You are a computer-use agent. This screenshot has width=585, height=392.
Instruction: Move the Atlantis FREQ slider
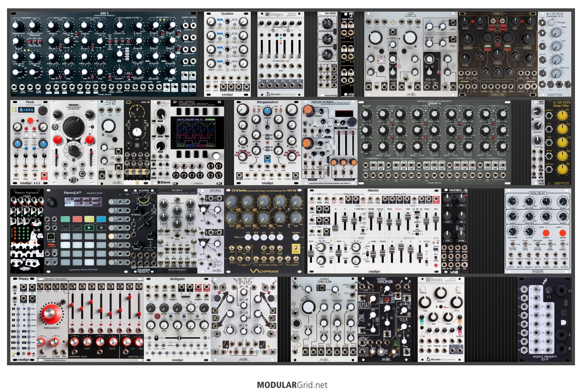click(x=426, y=221)
